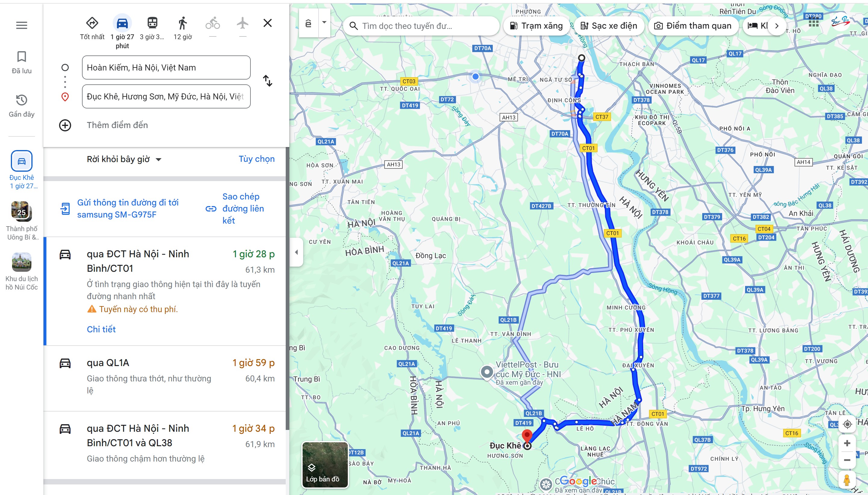The width and height of the screenshot is (868, 495).
Task: Swap starting point and destination
Action: coord(268,81)
